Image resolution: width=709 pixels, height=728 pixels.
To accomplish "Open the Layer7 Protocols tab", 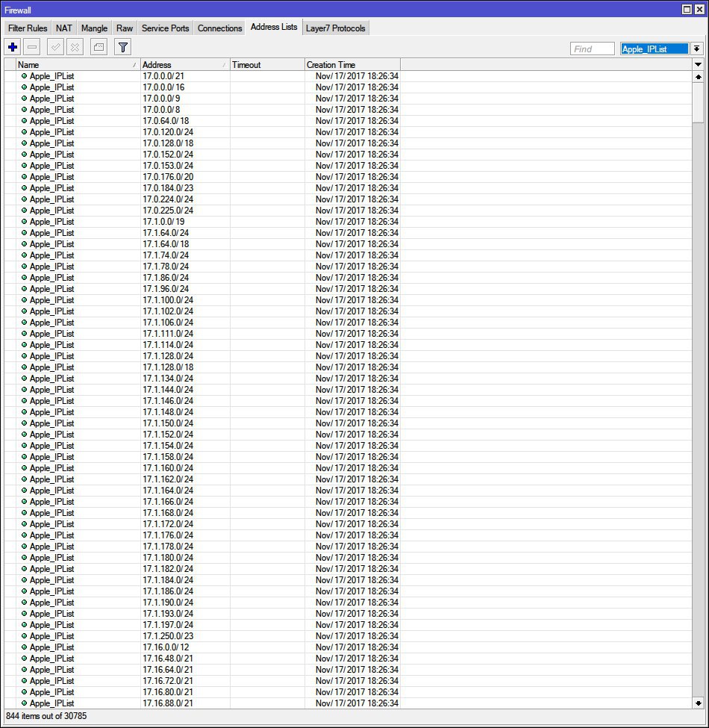I will pos(336,28).
